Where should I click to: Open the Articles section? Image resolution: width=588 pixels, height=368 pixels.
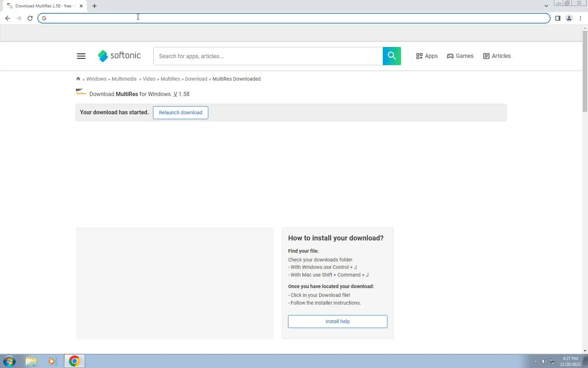tap(497, 56)
